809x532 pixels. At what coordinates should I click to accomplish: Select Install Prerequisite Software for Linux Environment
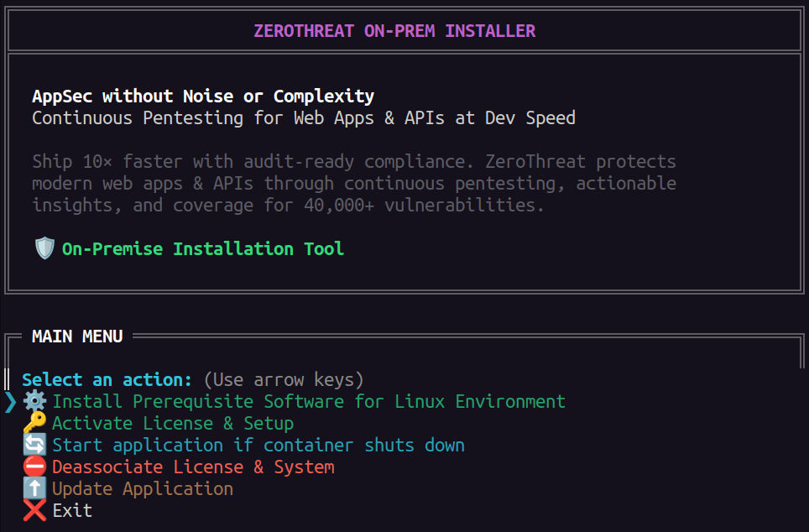[x=309, y=401]
